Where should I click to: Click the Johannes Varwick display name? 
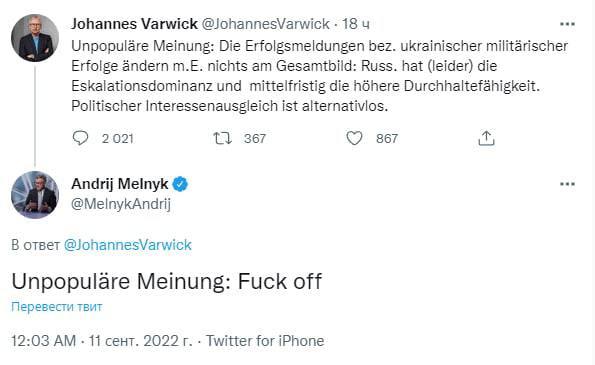[x=134, y=24]
